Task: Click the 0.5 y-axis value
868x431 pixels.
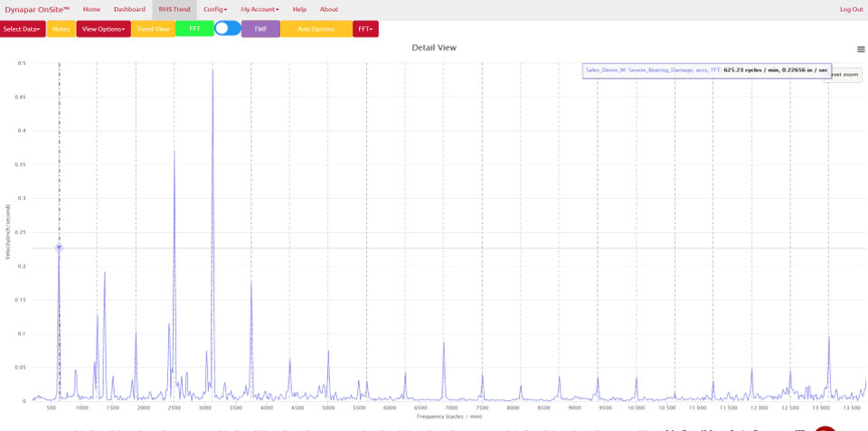Action: [22, 63]
